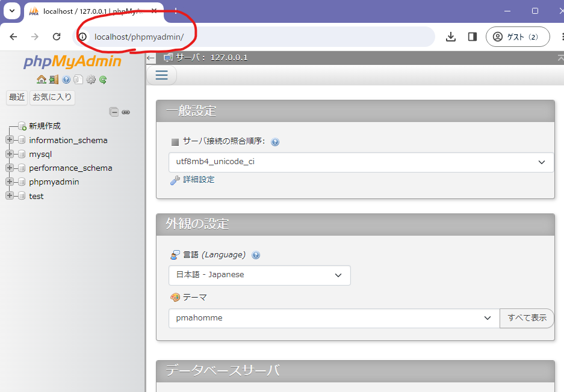Open navigation panel settings gear icon
Screen dimensions: 564x392
[x=91, y=79]
